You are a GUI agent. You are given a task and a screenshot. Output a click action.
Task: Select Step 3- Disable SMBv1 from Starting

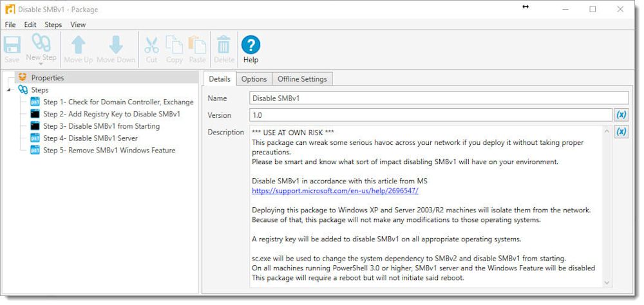click(102, 126)
